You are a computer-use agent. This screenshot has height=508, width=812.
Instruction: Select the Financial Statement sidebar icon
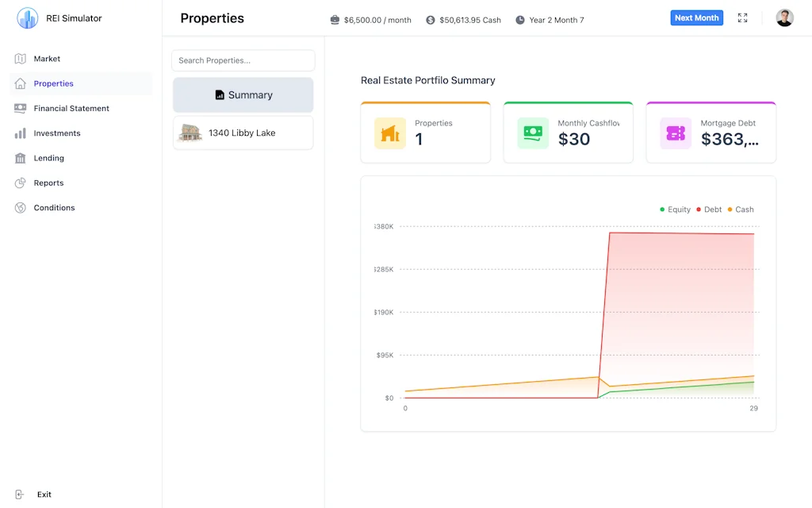tap(21, 108)
